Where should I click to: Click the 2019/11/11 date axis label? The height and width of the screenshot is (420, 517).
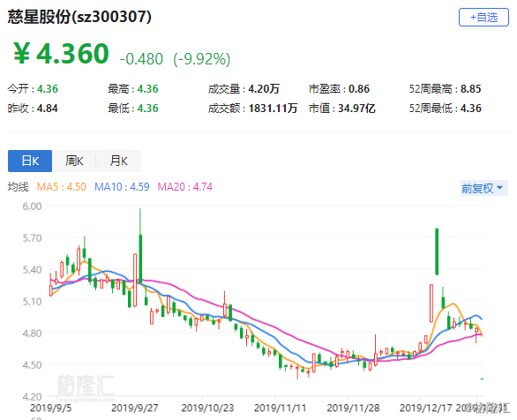(x=281, y=409)
